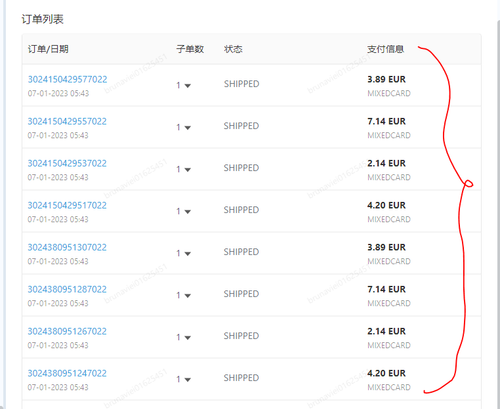The image size is (500, 409).
Task: Select SHIPPED status of order 3024380951307022
Action: (x=241, y=252)
